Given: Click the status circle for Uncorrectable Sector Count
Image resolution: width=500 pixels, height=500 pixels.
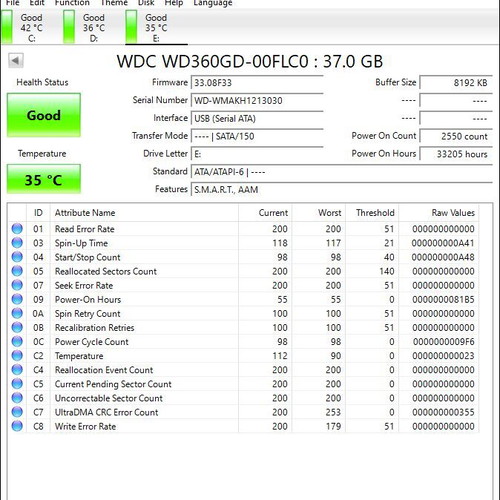Looking at the screenshot, I should (x=17, y=398).
